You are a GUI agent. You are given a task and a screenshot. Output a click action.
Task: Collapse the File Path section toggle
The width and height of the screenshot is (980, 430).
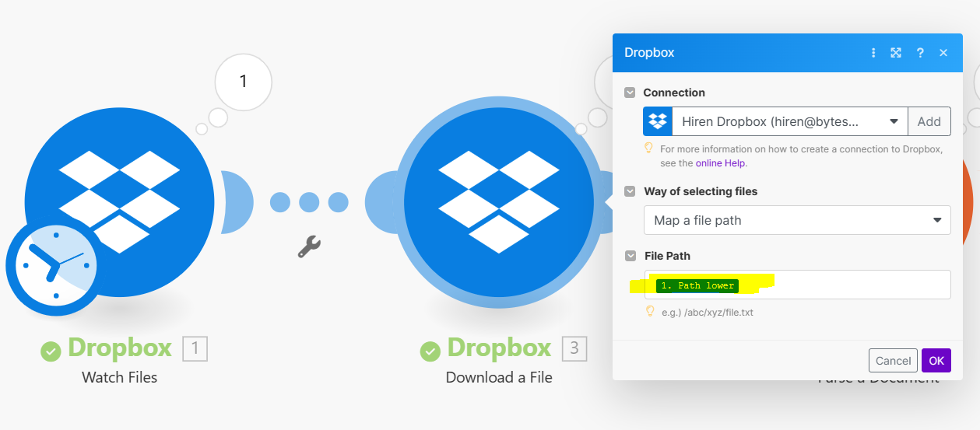point(630,256)
